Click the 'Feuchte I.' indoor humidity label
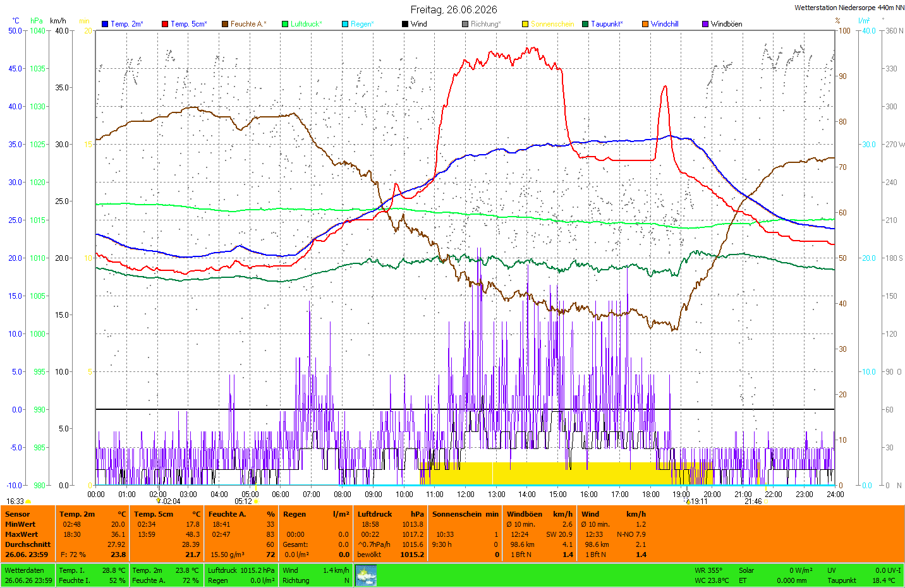 [x=75, y=580]
